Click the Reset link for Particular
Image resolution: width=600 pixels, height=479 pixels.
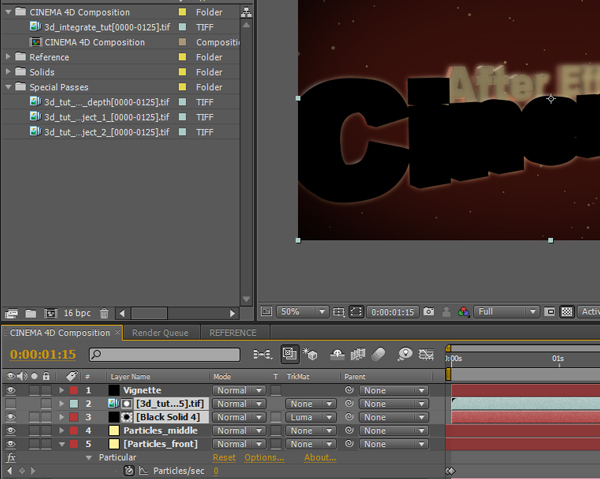click(224, 458)
